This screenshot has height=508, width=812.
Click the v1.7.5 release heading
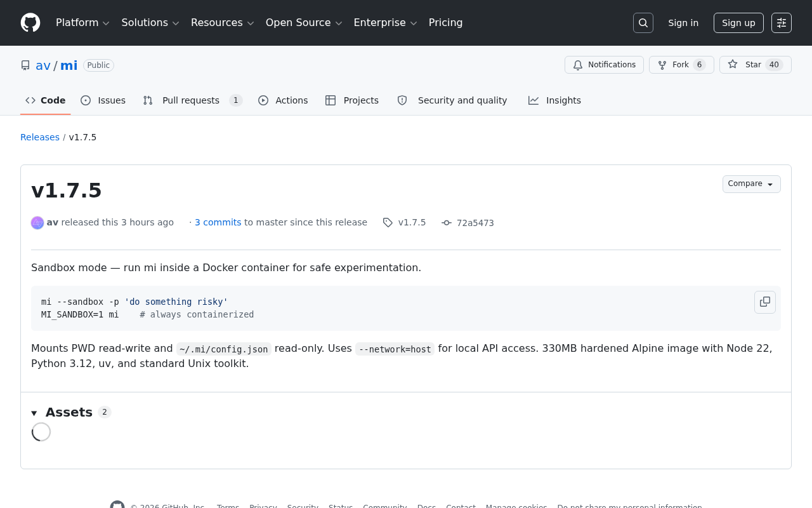click(67, 190)
